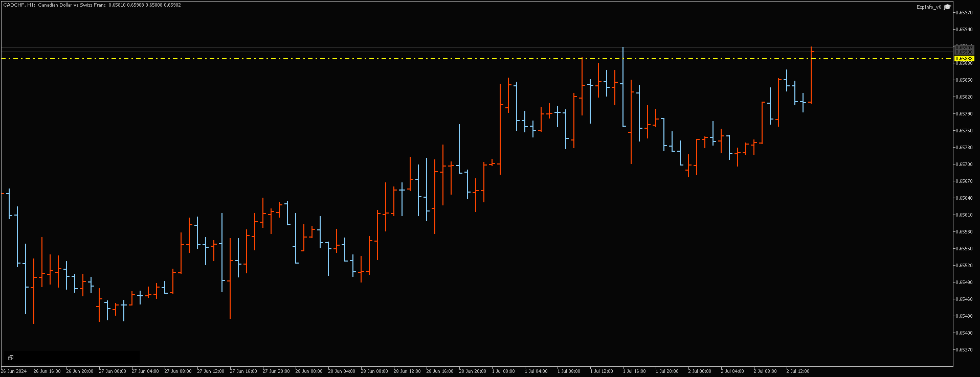The width and height of the screenshot is (980, 377).
Task: Click the 26 Jun 20:00 time label
Action: pyautogui.click(x=80, y=371)
